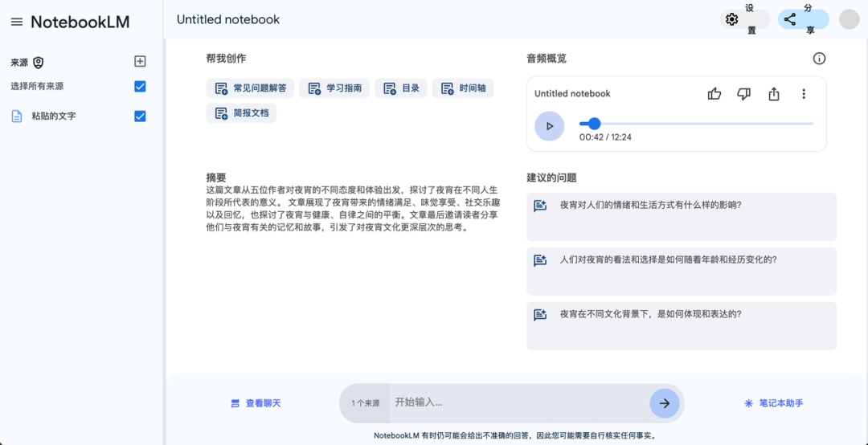Viewport: 868px width, 445px height.
Task: Click chat icon of 文化背景 question
Action: pyautogui.click(x=540, y=314)
